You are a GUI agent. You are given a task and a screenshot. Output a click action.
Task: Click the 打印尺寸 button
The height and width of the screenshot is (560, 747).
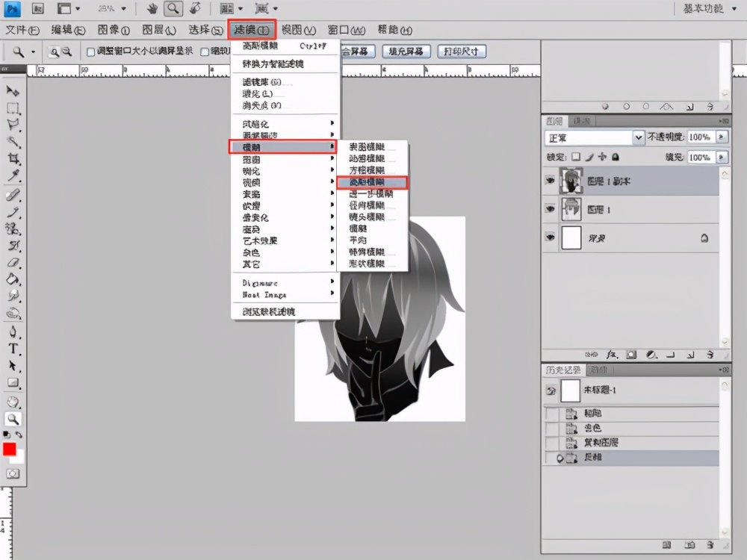(x=461, y=52)
